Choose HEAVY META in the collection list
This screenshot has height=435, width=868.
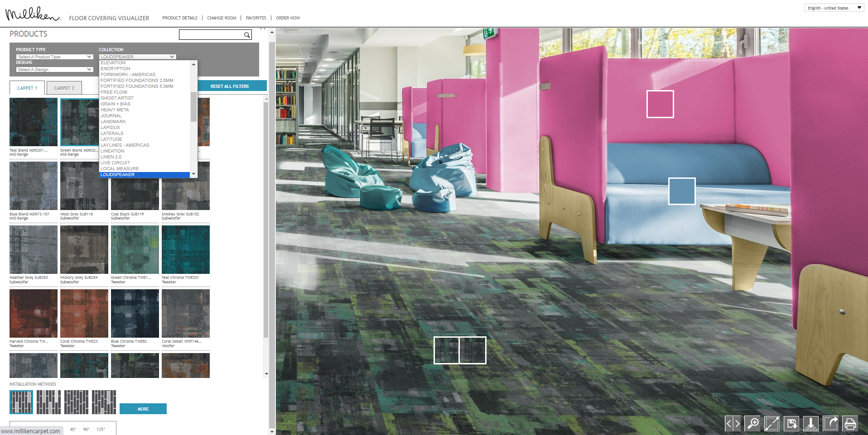(x=145, y=110)
